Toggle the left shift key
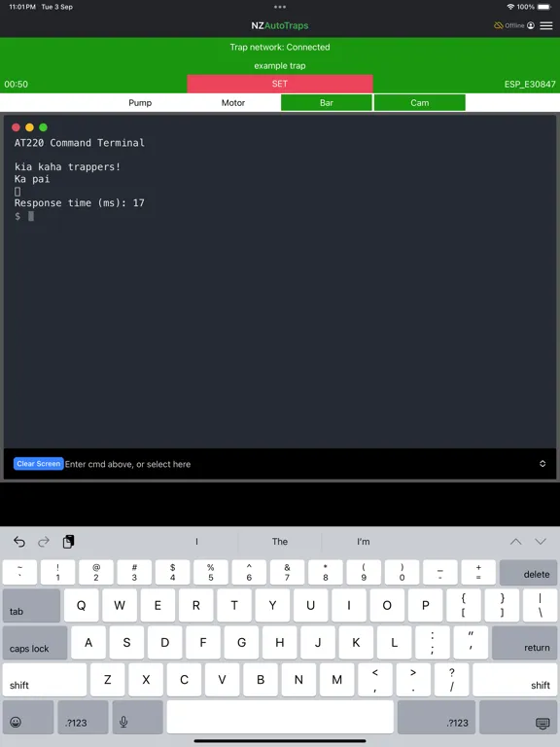 click(x=45, y=680)
